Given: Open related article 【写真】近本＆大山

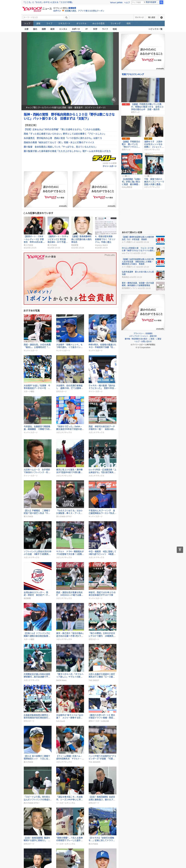Looking at the screenshot, I should (62, 129).
